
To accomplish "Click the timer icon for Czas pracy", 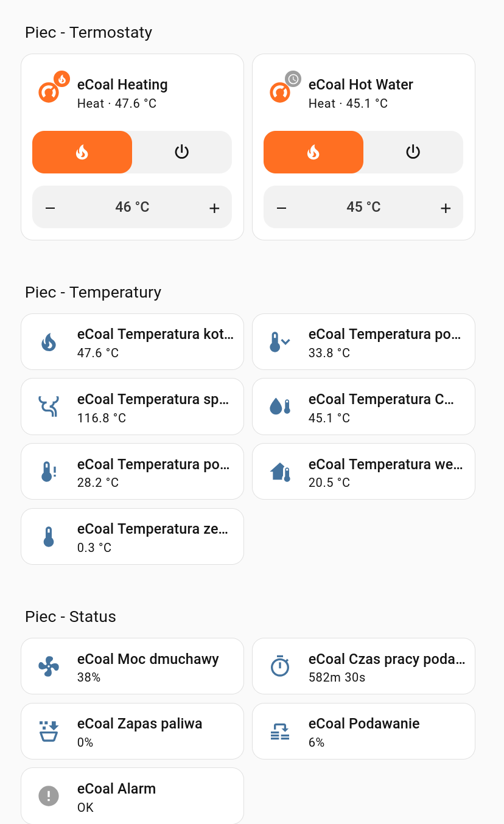I will 280,666.
